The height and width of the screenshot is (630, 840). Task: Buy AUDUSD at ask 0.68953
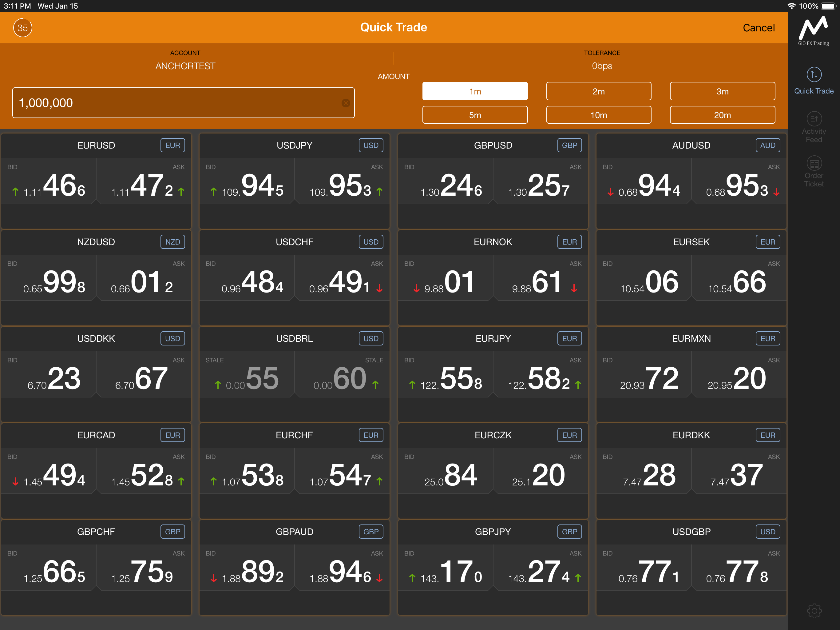point(739,181)
